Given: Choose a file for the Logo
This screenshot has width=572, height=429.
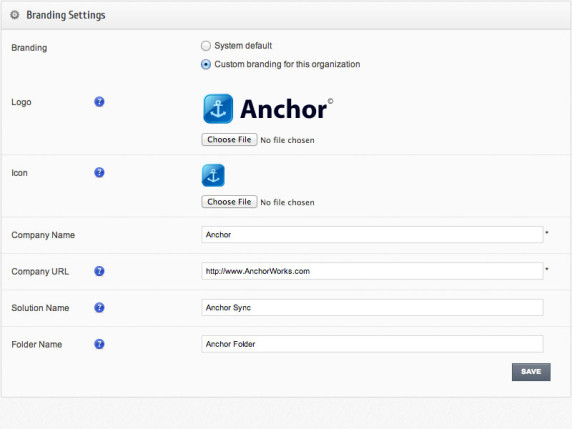Looking at the screenshot, I should click(229, 140).
